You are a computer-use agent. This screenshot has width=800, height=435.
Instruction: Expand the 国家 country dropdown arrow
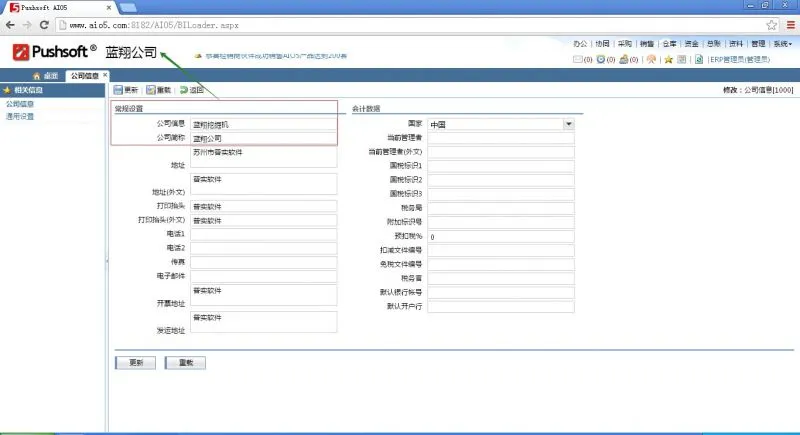568,124
